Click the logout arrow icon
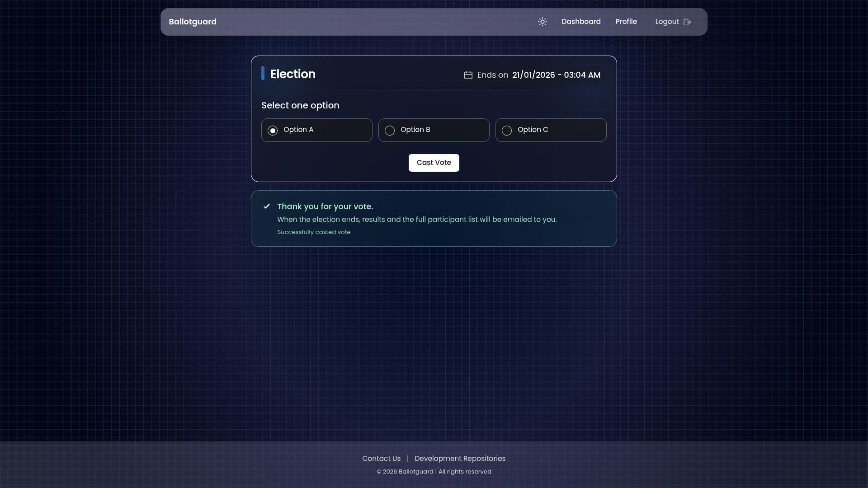 pos(688,22)
